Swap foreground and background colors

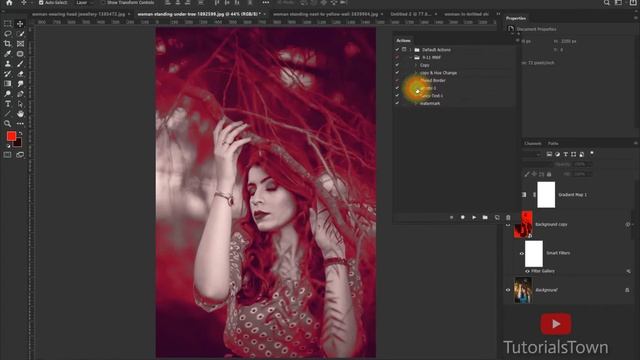[20, 133]
